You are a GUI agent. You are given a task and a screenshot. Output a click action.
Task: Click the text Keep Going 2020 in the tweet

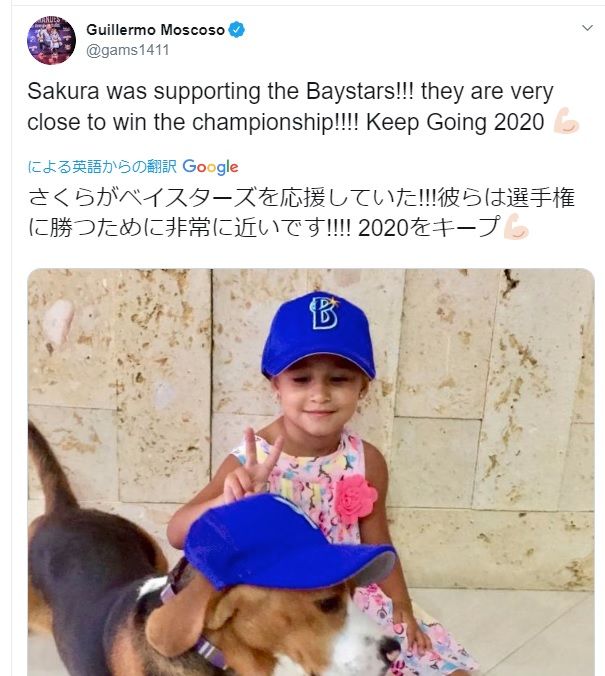point(455,122)
